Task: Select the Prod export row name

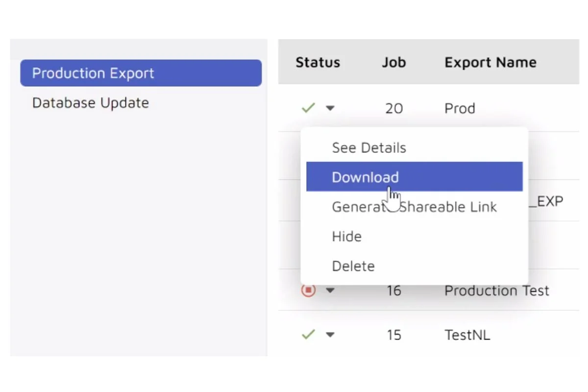Action: 460,108
